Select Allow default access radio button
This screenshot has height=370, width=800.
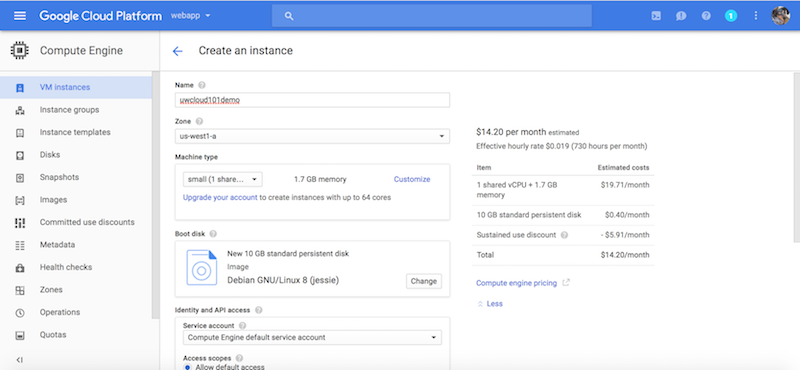click(x=187, y=367)
